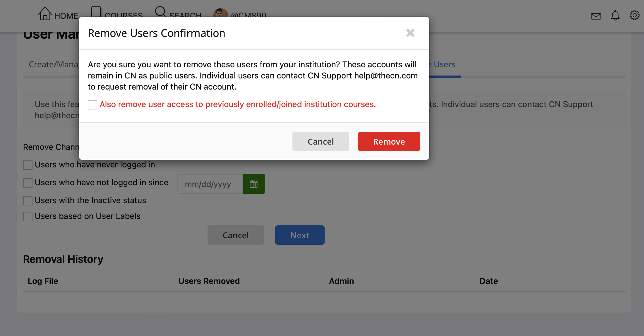Viewport: 644px width, 336px height.
Task: Click the @CM890 profile avatar
Action: (x=220, y=13)
